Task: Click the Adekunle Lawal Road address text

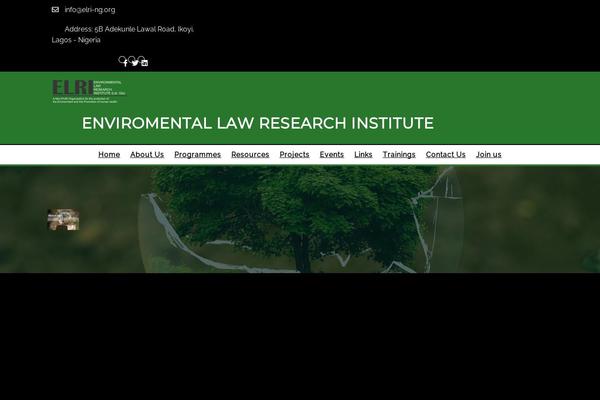Action: coord(123,34)
